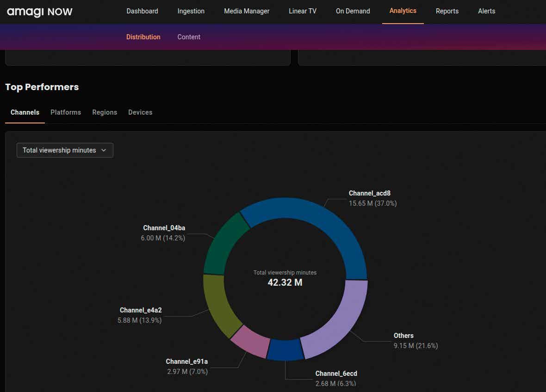
Task: Select Linear TV in the top navigation
Action: point(302,11)
